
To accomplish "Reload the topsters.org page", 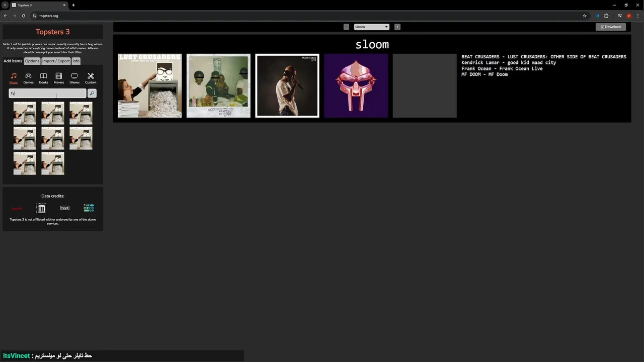I will click(x=23, y=16).
